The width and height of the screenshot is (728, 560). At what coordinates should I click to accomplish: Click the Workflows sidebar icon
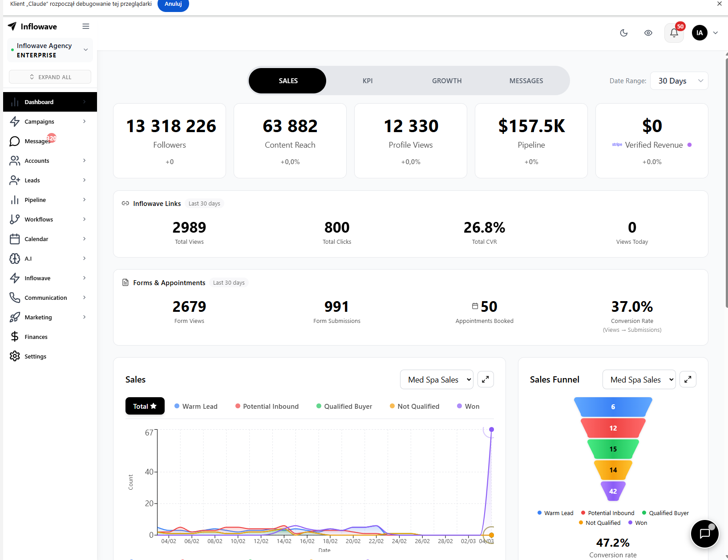tap(15, 219)
